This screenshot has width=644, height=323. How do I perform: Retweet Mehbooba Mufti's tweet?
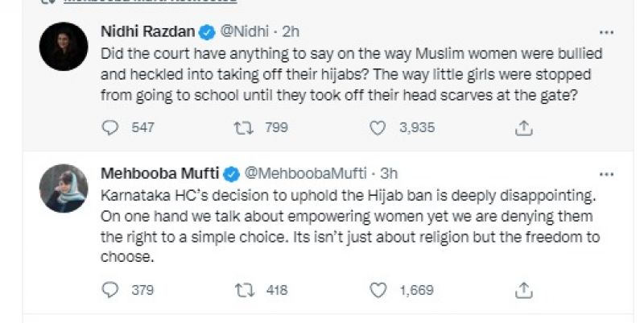[242, 288]
